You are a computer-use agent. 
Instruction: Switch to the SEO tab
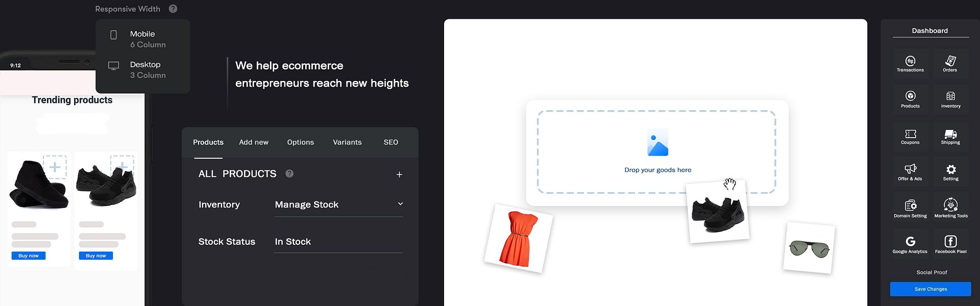(391, 142)
